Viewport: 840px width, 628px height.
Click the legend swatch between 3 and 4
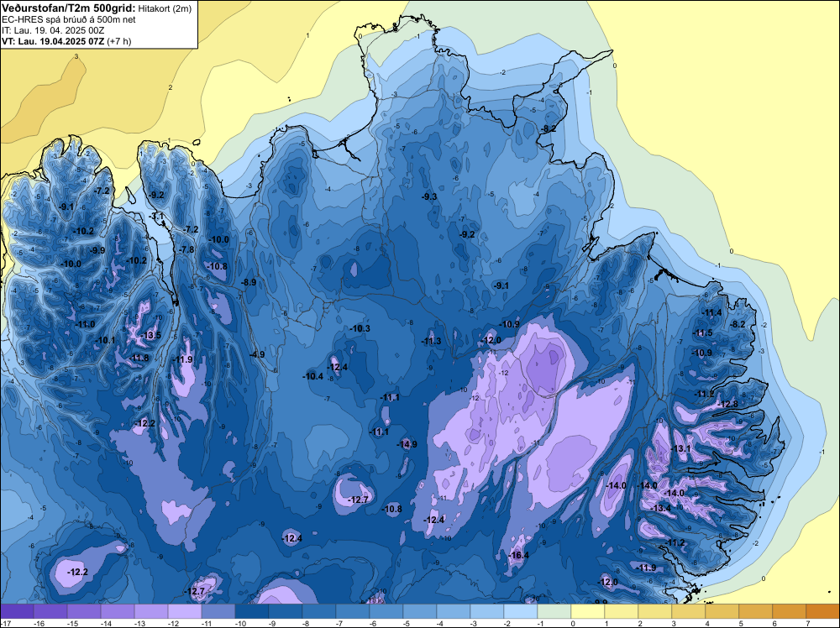[689, 611]
